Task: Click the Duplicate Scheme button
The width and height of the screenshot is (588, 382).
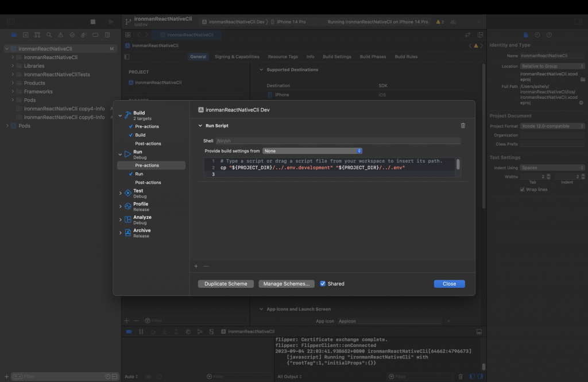Action: (226, 284)
